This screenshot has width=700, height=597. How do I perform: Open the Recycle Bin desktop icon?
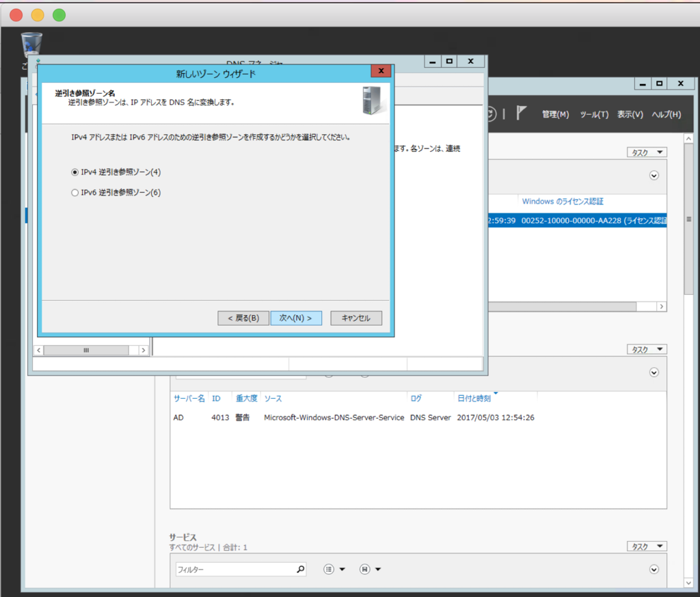click(x=31, y=44)
